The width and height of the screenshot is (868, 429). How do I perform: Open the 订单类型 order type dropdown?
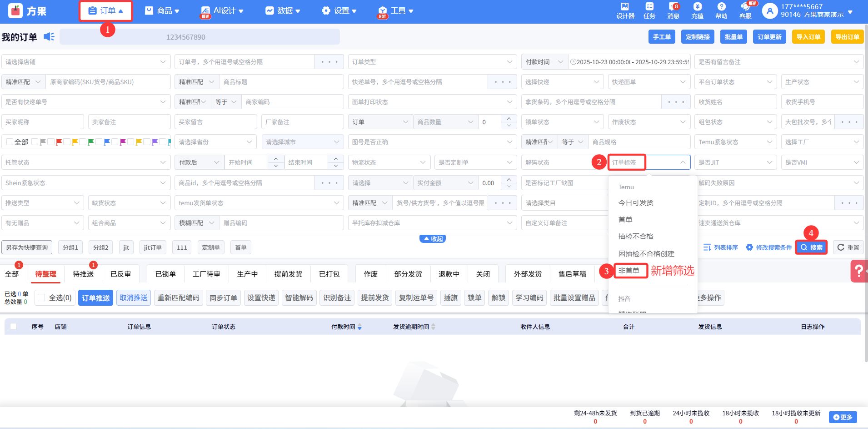point(432,62)
